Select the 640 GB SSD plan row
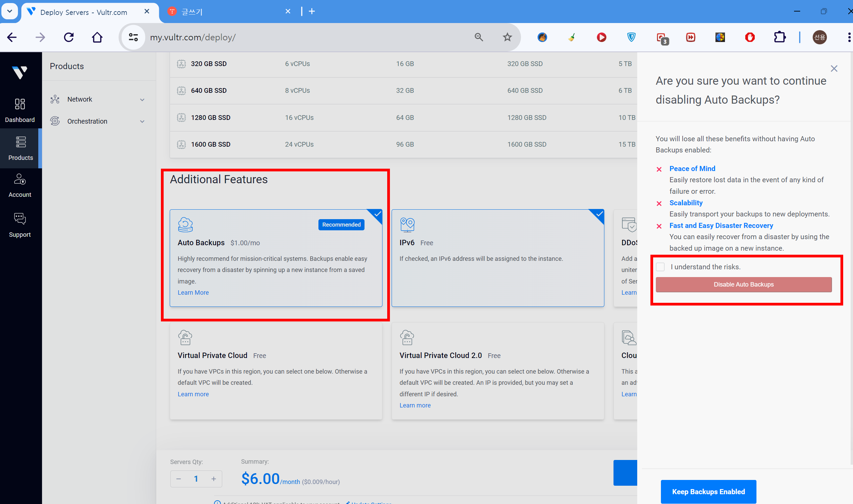853x504 pixels. [403, 91]
